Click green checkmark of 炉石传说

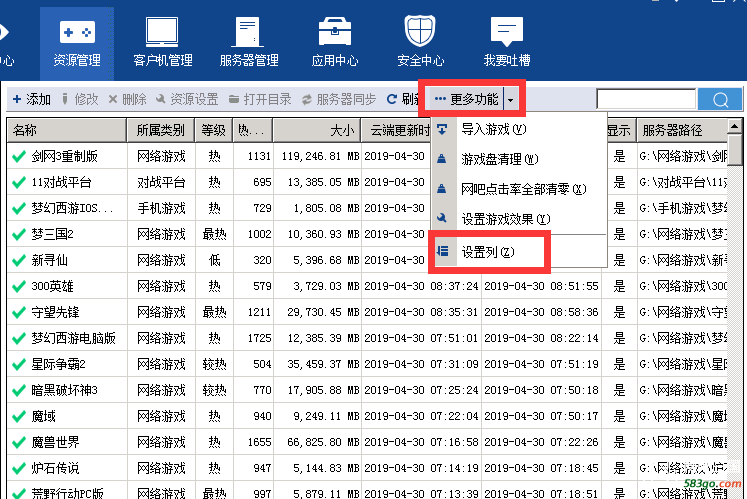(x=19, y=468)
